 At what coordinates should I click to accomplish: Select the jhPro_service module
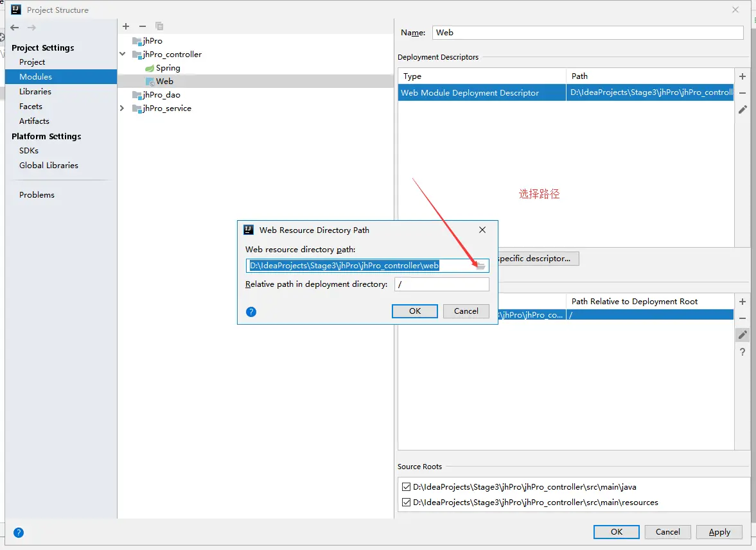tap(162, 108)
